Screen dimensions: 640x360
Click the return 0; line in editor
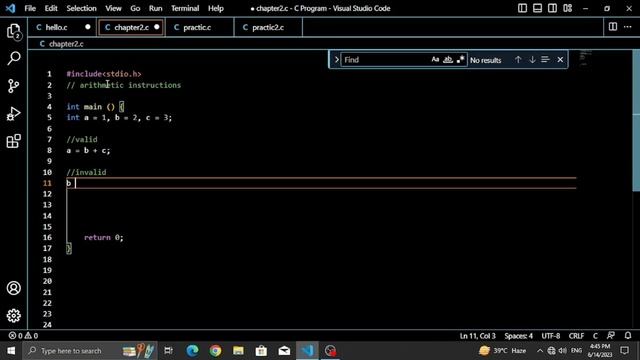(103, 237)
